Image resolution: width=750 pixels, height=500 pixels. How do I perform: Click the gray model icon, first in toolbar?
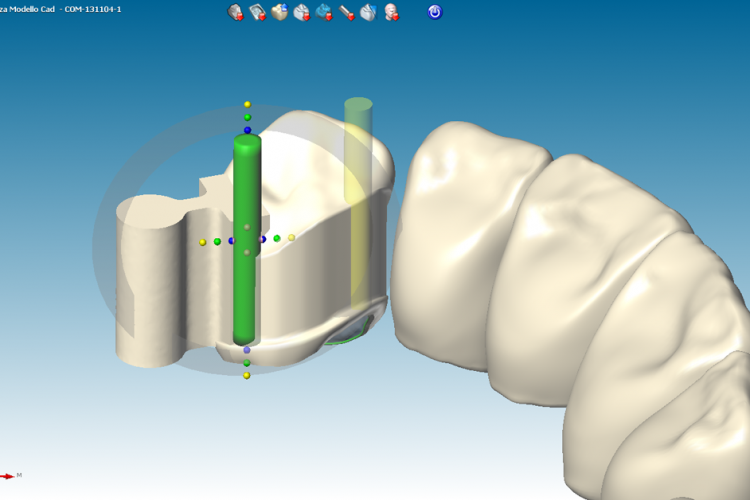tap(235, 12)
